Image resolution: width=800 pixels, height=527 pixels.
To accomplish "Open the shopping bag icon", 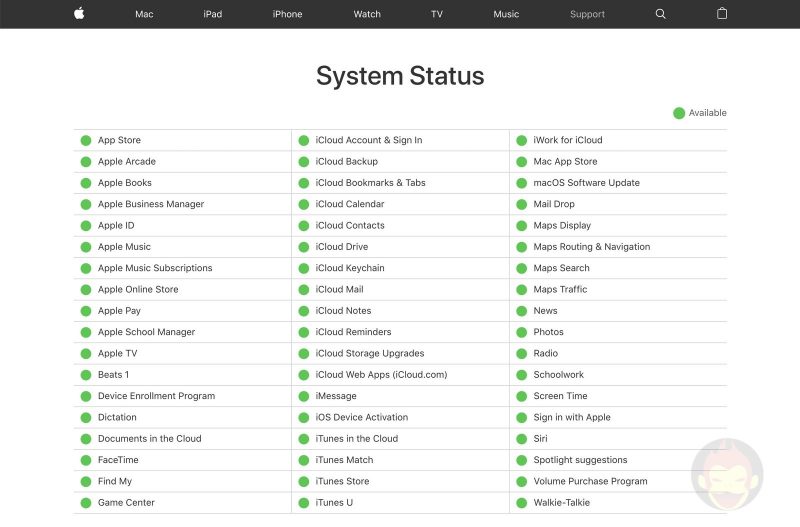I will [722, 13].
